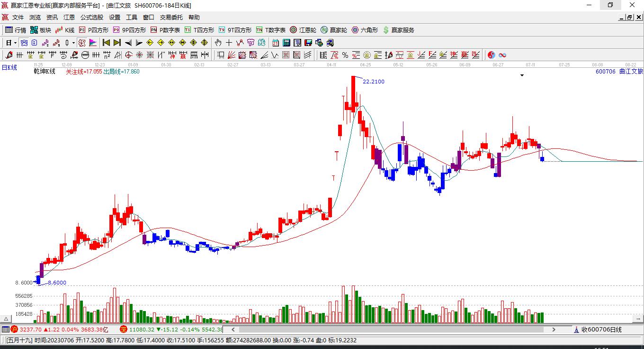Open the 赢家轮 wheel tool
This screenshot has height=349, width=644.
click(x=334, y=30)
